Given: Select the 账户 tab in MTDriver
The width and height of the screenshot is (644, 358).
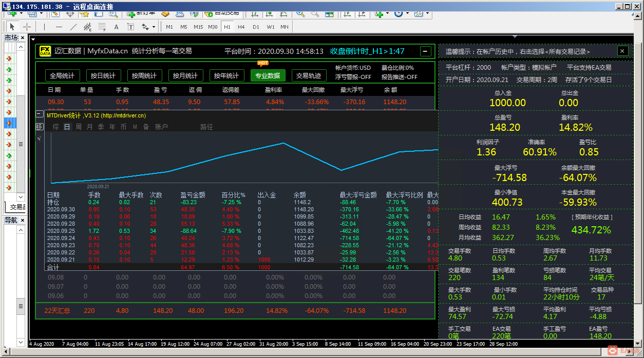Looking at the screenshot, I should [x=161, y=127].
